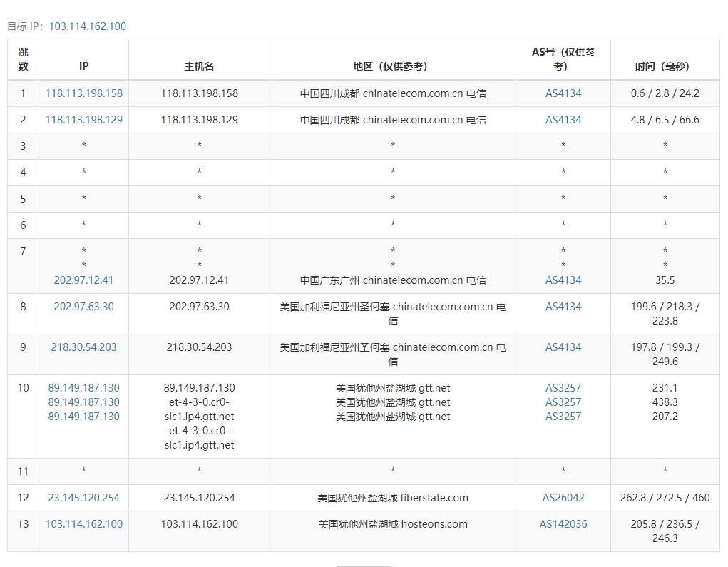Click AS4134 link in hop 1 row
Viewport: 728px width, 567px height.
click(x=563, y=93)
